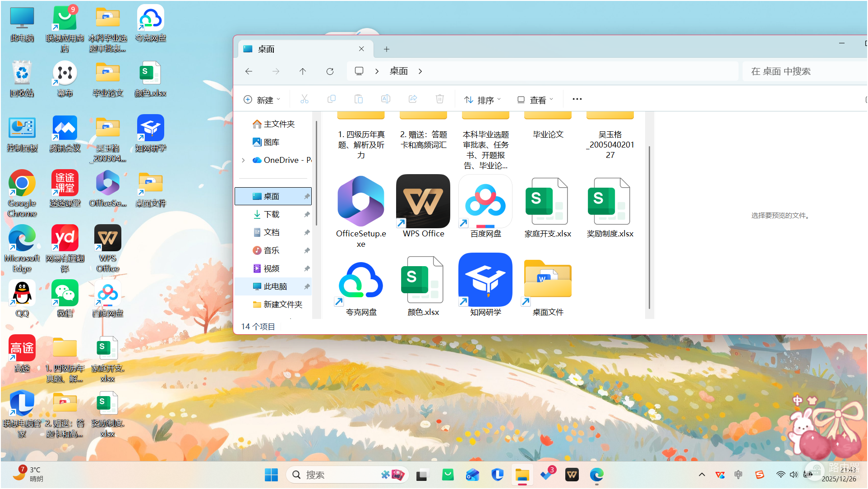Image resolution: width=868 pixels, height=489 pixels.
Task: Open the 查看 (View) dropdown
Action: click(535, 100)
